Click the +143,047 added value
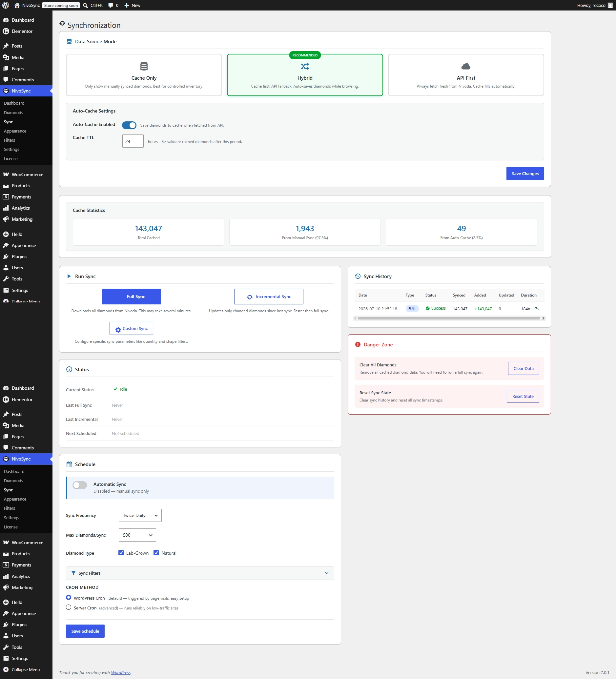 click(483, 309)
